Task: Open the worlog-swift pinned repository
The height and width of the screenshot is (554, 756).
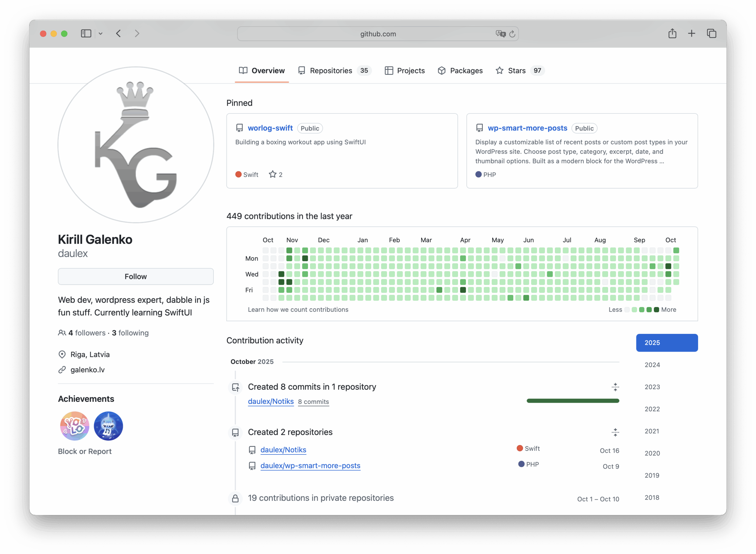Action: tap(270, 128)
